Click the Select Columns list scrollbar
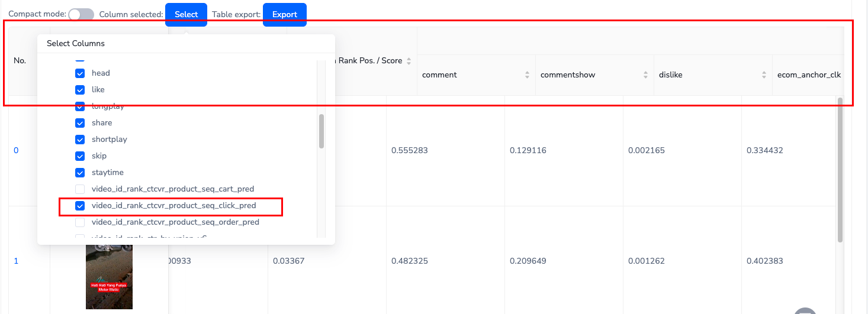 click(322, 131)
